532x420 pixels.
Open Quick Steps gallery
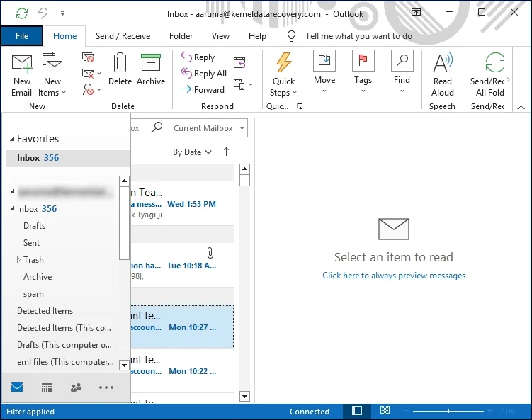[283, 74]
